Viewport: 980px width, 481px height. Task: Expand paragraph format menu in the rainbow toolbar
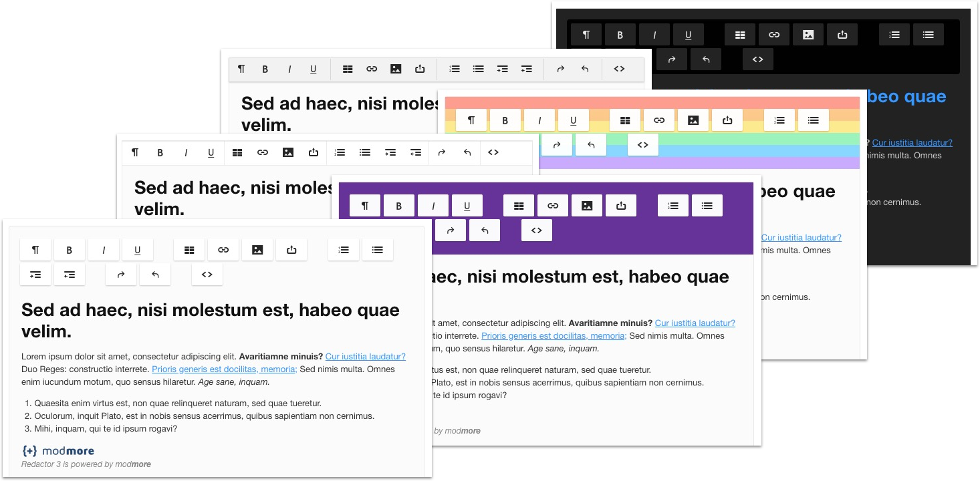pos(471,120)
